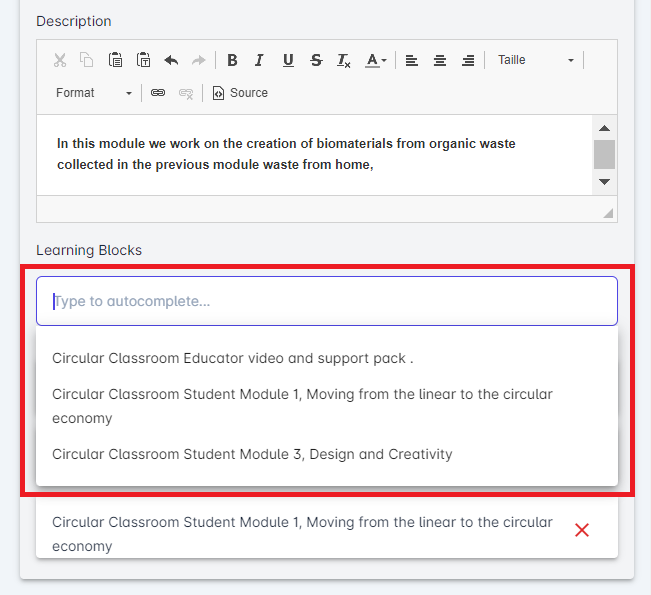This screenshot has height=595, width=651.
Task: Toggle strikethrough formatting
Action: click(316, 60)
